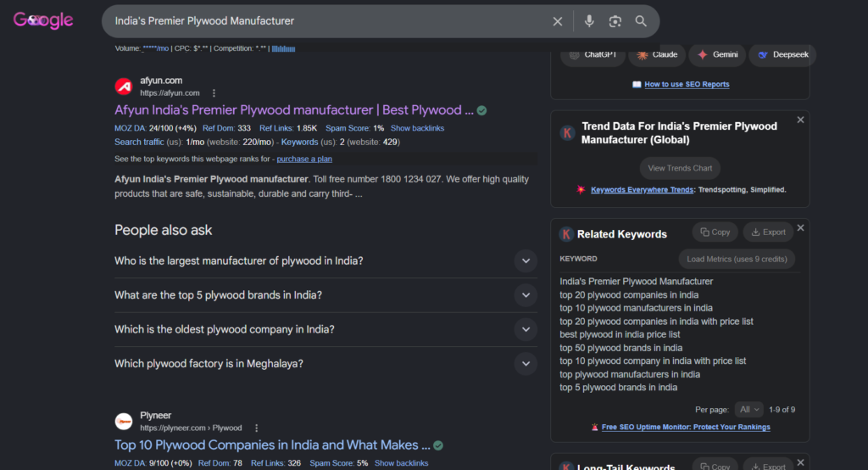Viewport: 868px width, 470px height.
Task: Click the magnifier search icon
Action: (x=641, y=21)
